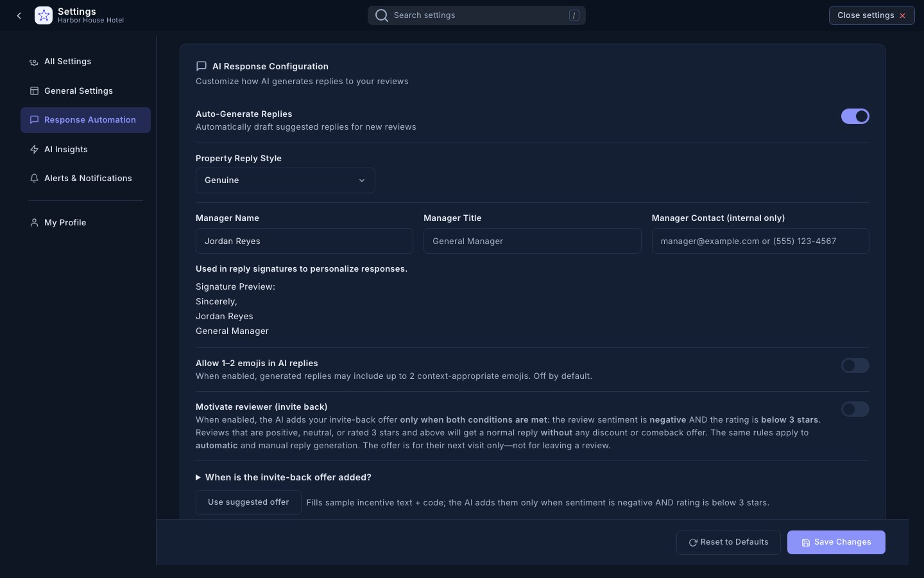The image size is (924, 578).
Task: Click the search magnifier icon
Action: pos(382,15)
